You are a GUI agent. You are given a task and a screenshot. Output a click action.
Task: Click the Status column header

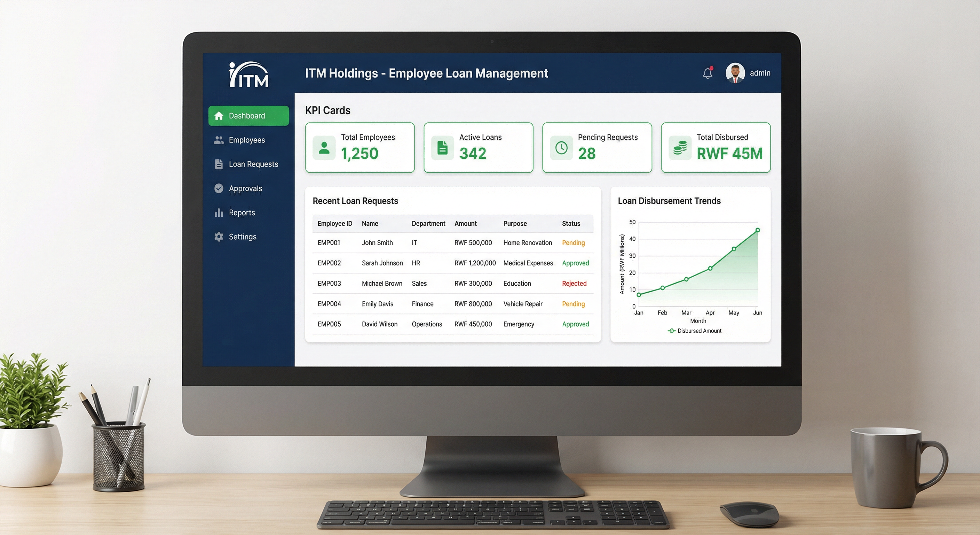(571, 224)
